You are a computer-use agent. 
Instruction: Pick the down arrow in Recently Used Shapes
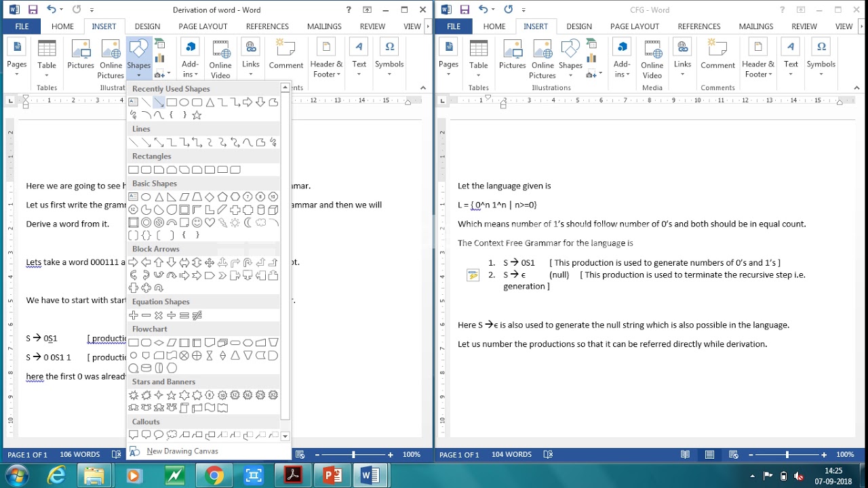coord(261,102)
